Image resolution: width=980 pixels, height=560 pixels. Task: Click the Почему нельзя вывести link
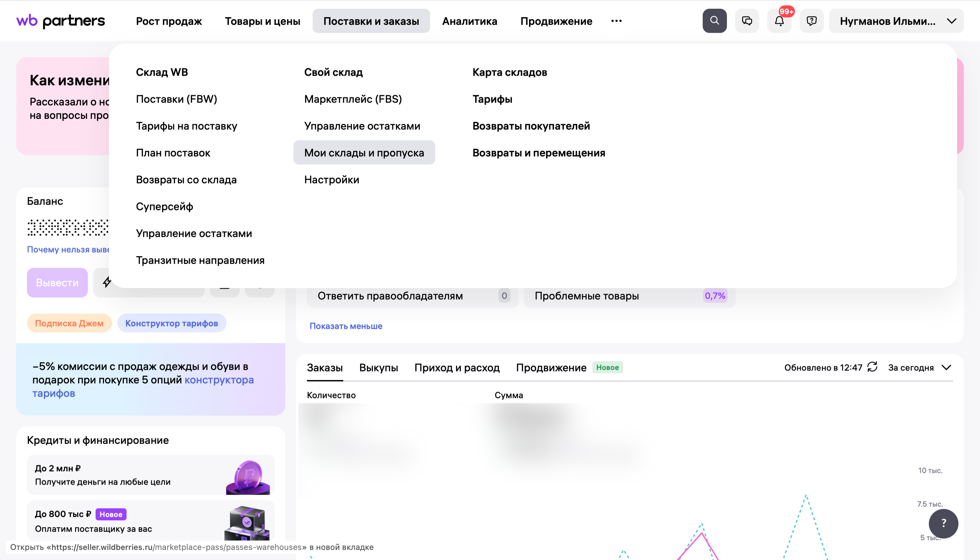(68, 249)
